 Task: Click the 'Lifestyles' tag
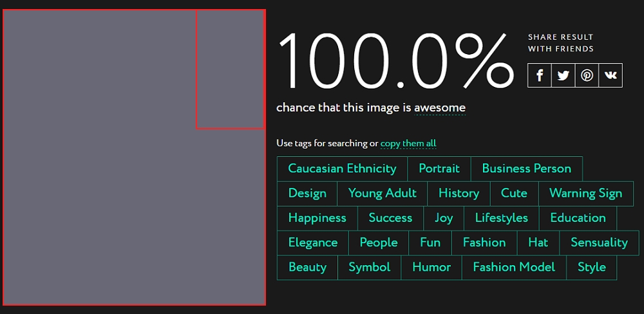tap(501, 217)
